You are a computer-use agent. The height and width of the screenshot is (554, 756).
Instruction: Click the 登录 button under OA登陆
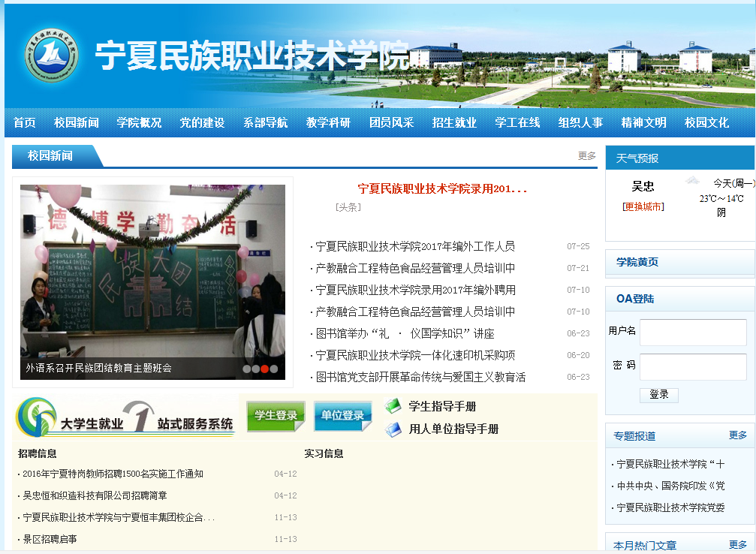(x=658, y=395)
